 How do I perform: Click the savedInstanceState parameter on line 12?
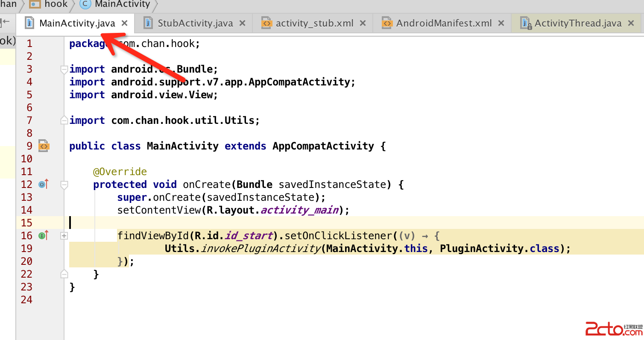[333, 185]
